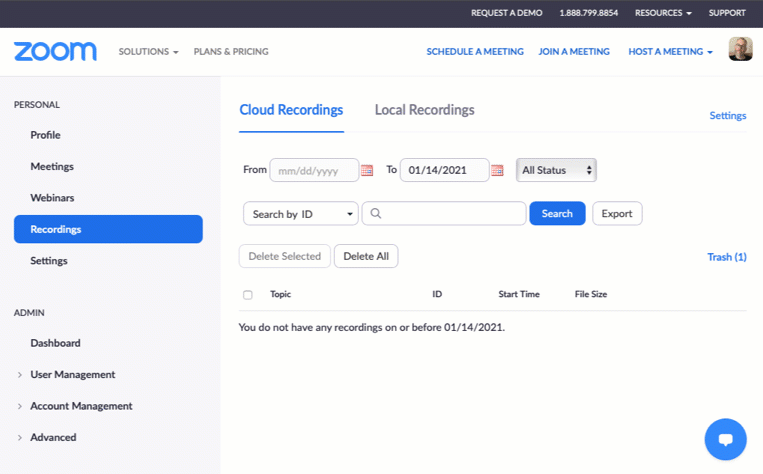Screen dimensions: 763x474
Task: Switch to Cloud Recordings tab
Action: pyautogui.click(x=291, y=110)
